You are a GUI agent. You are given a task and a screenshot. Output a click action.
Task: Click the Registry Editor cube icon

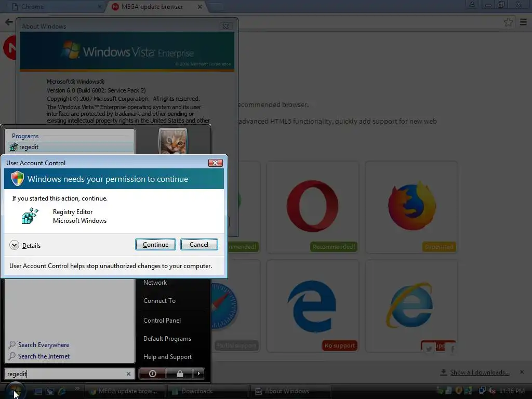(x=30, y=216)
